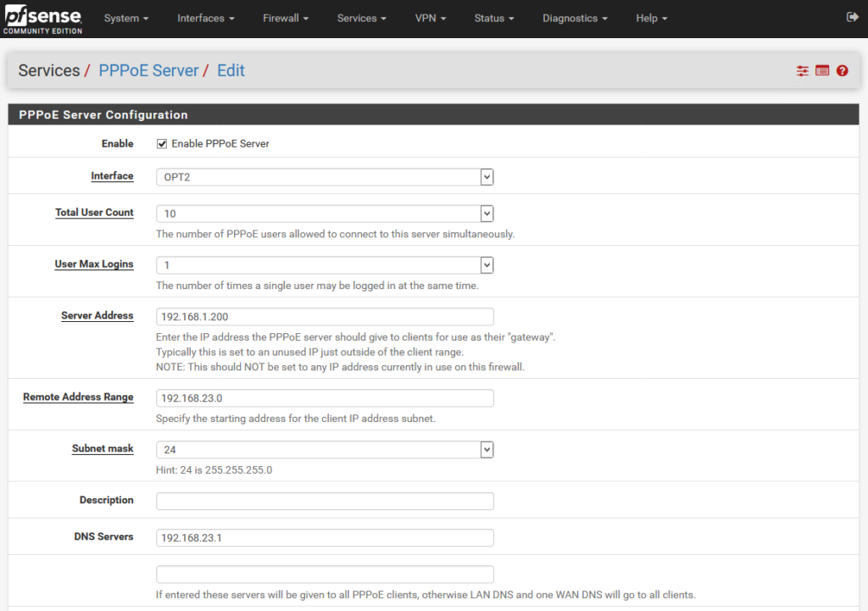Open the Firewall menu

[x=286, y=18]
